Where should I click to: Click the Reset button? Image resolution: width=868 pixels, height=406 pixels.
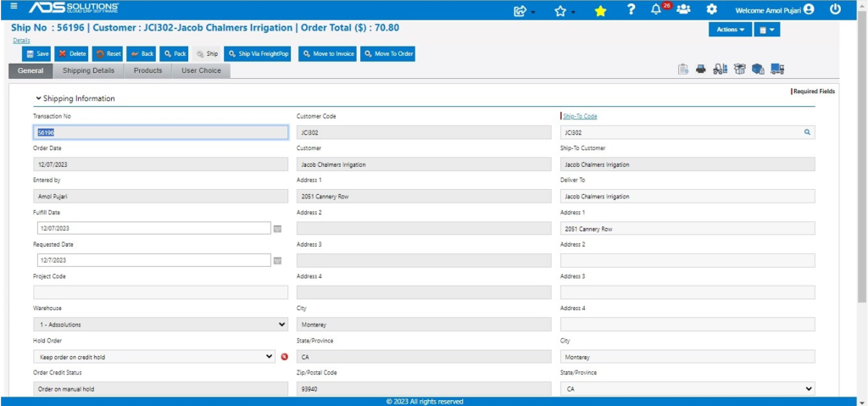[108, 53]
